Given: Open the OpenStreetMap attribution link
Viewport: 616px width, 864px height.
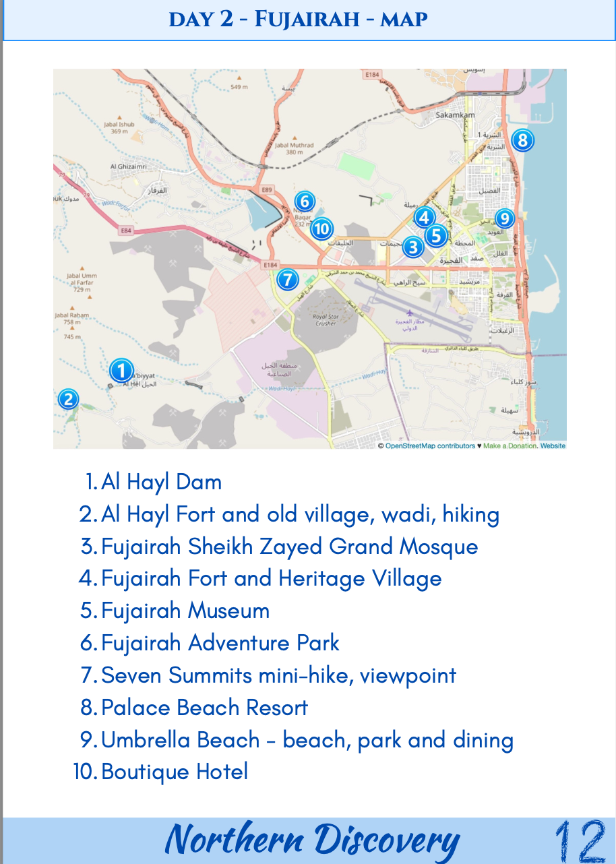Looking at the screenshot, I should pos(430,446).
